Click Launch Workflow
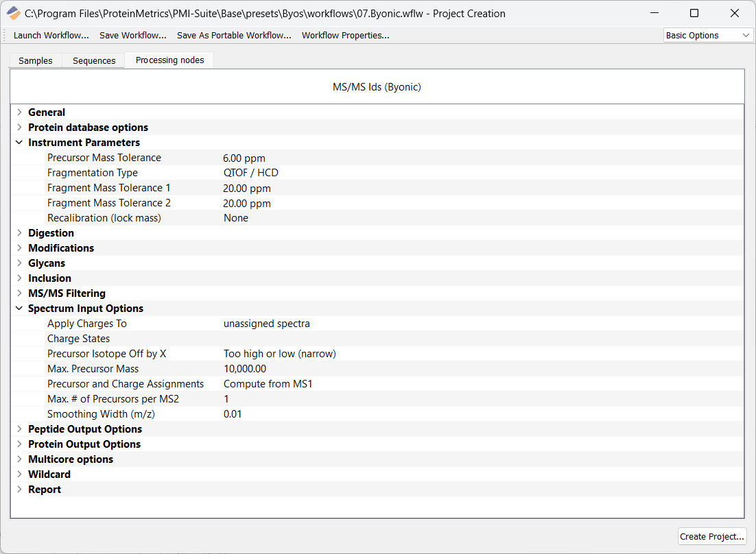The image size is (756, 554). (x=51, y=35)
